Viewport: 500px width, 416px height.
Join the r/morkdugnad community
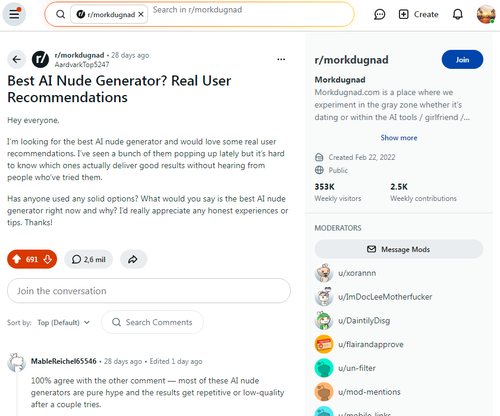click(x=462, y=60)
